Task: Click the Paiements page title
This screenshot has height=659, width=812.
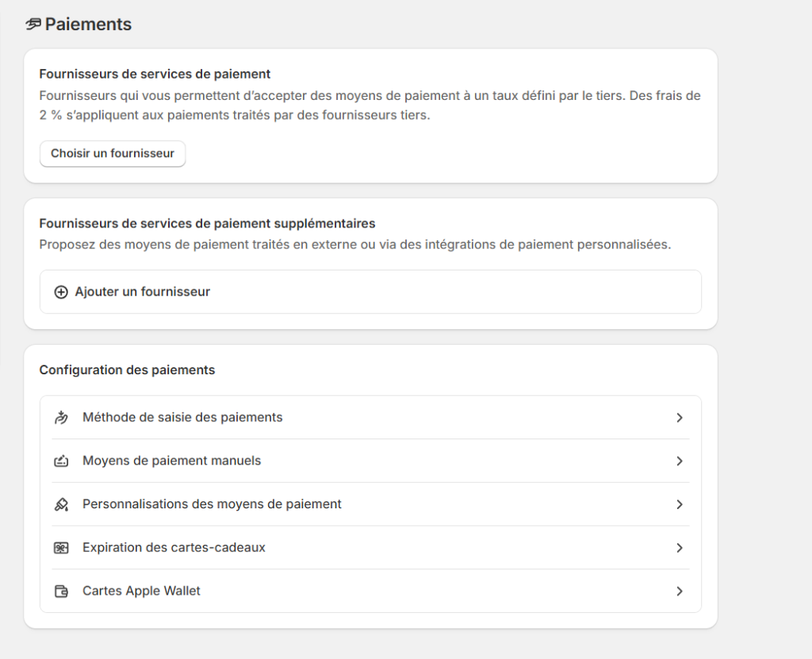Action: coord(88,25)
